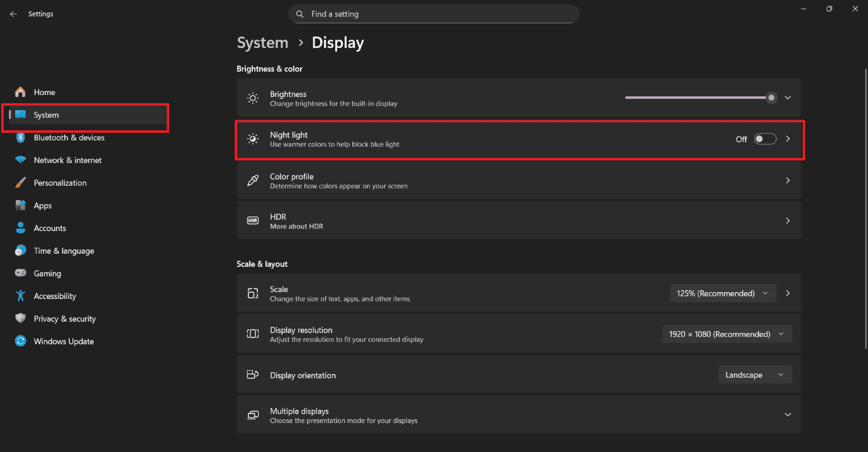The image size is (868, 452).
Task: Toggle the Night light switch on
Action: (x=765, y=138)
